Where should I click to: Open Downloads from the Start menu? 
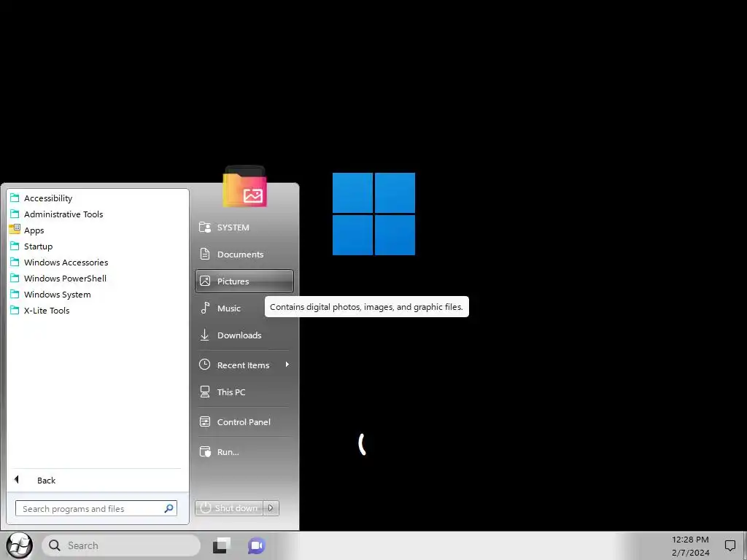click(x=244, y=335)
